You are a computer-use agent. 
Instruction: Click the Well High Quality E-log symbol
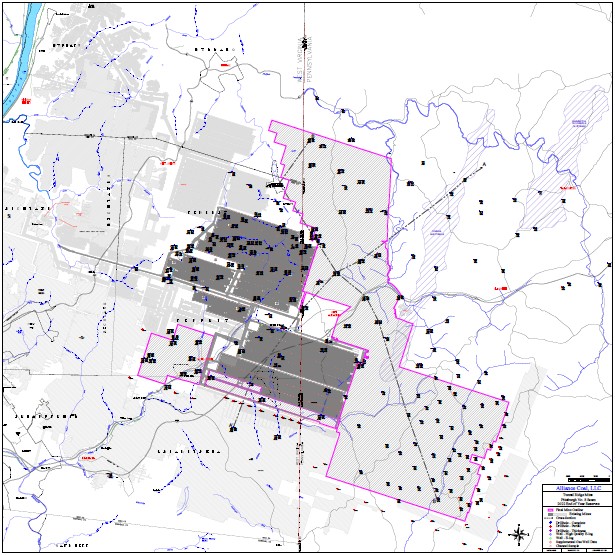pos(549,534)
